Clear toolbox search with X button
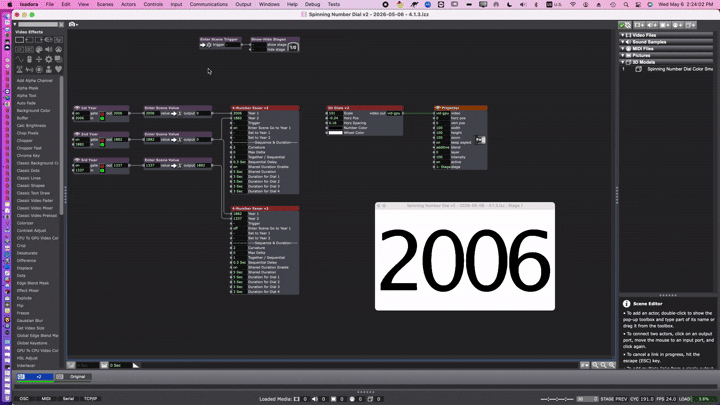This screenshot has height=405, width=720. click(61, 24)
